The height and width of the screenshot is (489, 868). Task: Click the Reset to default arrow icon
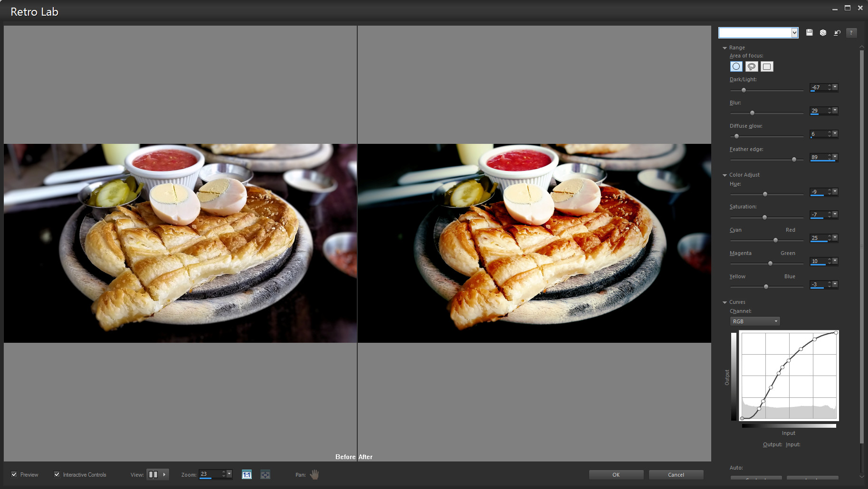pyautogui.click(x=837, y=33)
